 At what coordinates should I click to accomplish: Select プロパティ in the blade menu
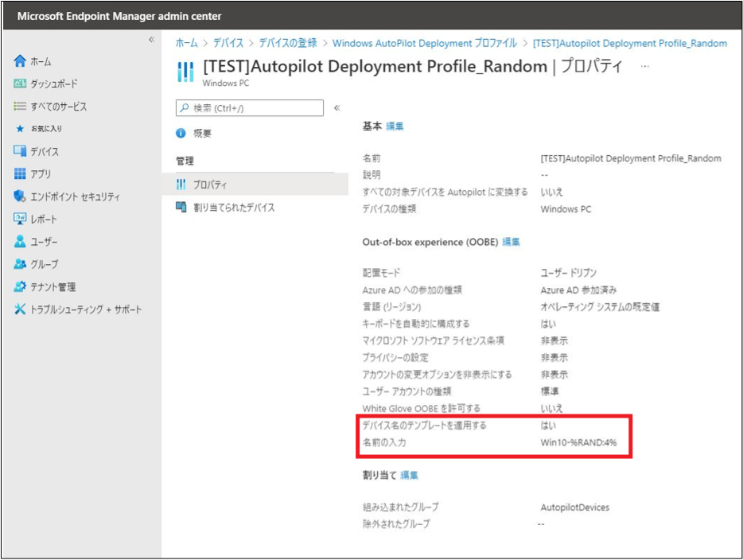click(210, 185)
